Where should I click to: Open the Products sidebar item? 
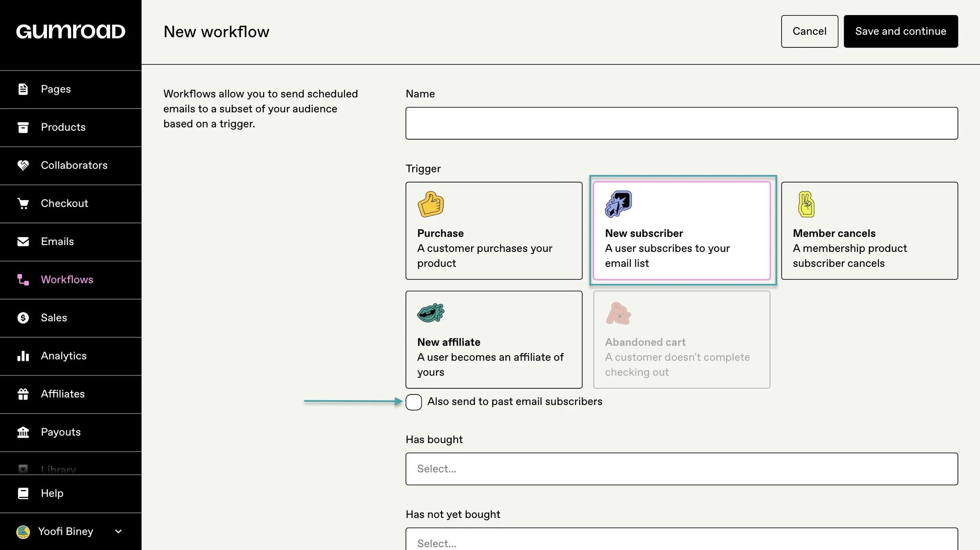71,127
